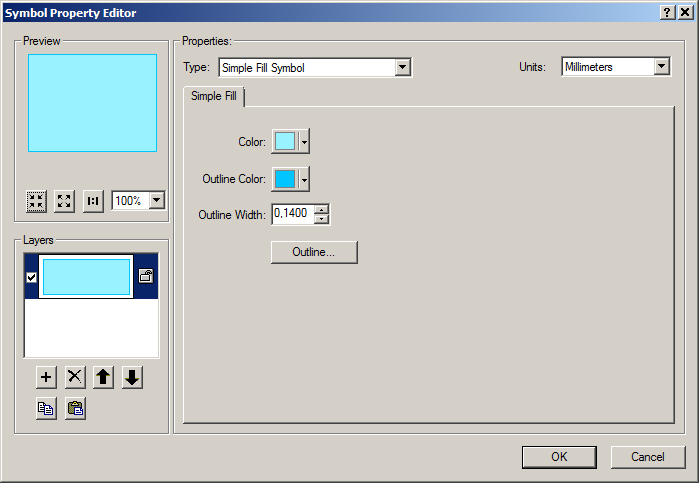This screenshot has height=483, width=699.
Task: Expand the Outline Color picker arrow
Action: (304, 179)
